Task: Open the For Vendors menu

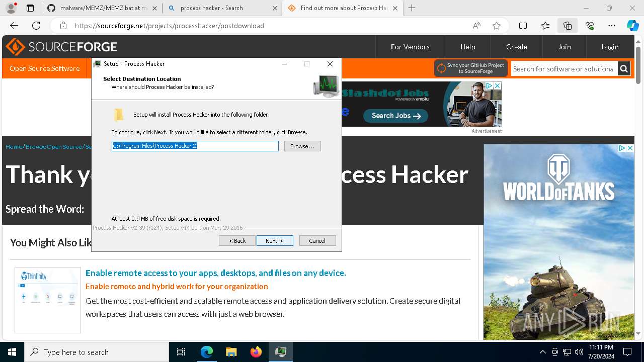Action: click(410, 47)
